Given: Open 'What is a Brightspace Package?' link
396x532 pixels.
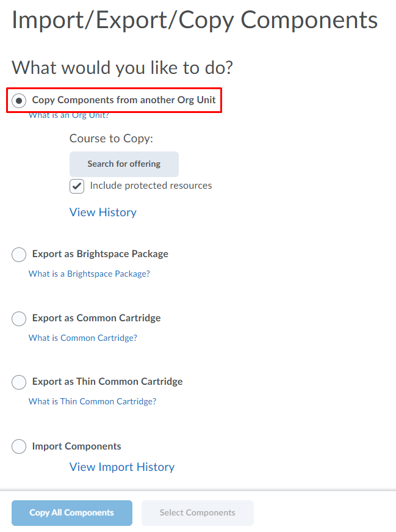Looking at the screenshot, I should [89, 274].
